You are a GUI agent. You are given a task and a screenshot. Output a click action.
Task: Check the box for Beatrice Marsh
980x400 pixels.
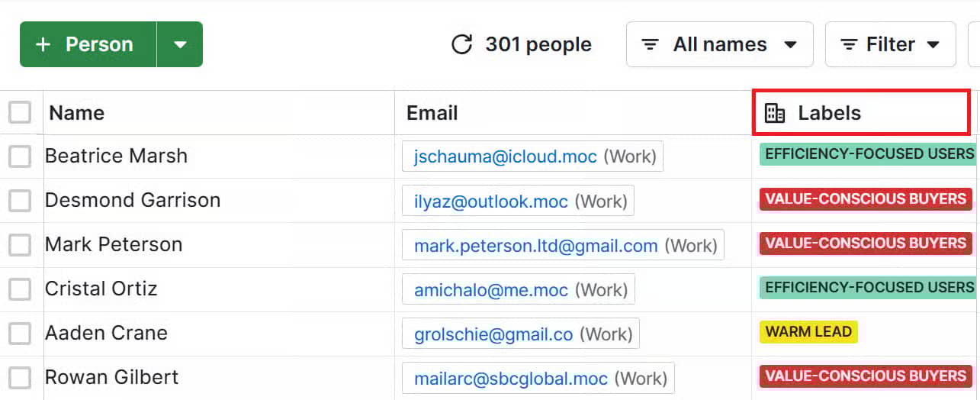20,156
